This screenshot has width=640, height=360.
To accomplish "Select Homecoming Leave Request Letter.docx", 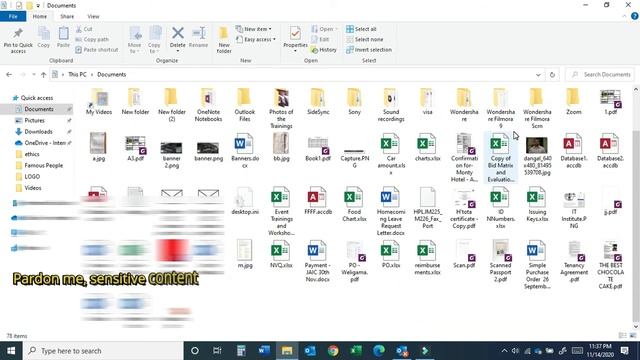I will 391,211.
